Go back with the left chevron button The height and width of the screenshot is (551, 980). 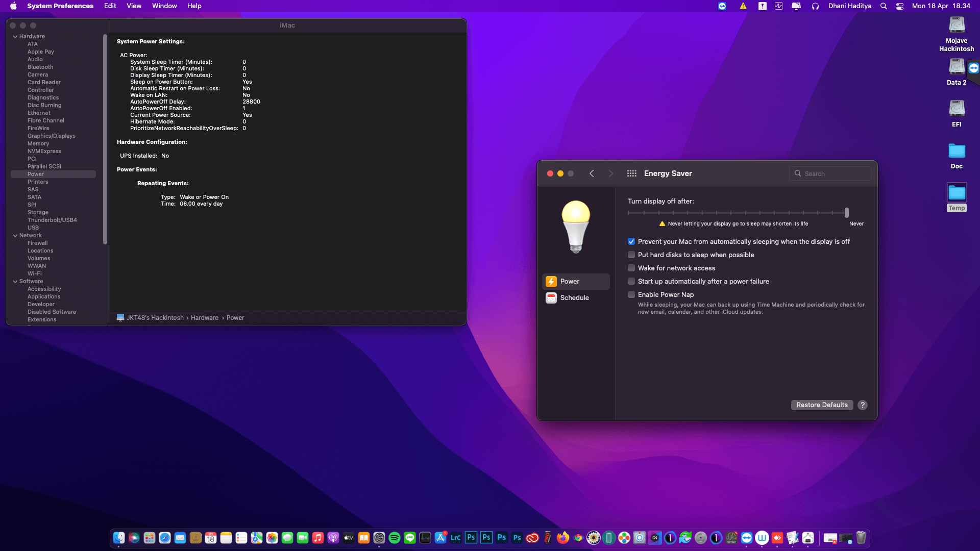592,173
